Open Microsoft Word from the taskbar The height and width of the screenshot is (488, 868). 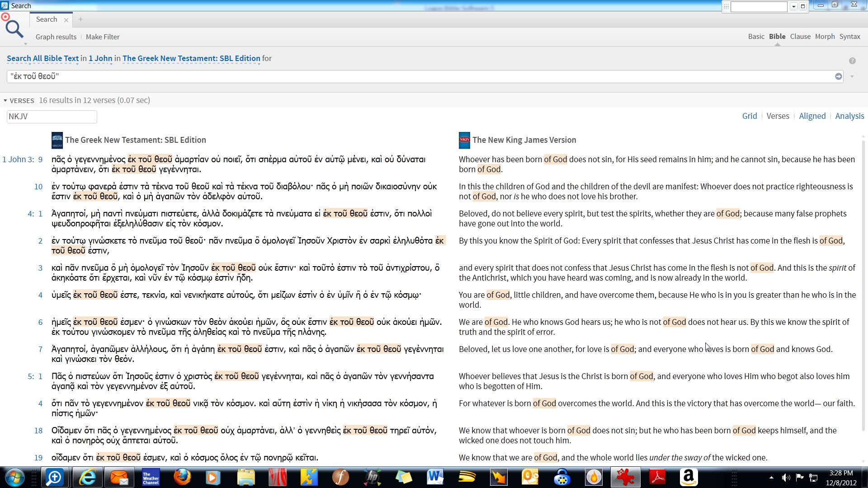[435, 477]
